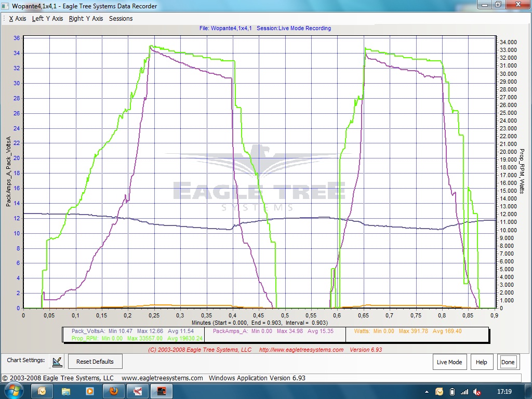Open the media player taskbar icon
The height and width of the screenshot is (399, 532).
point(89,392)
